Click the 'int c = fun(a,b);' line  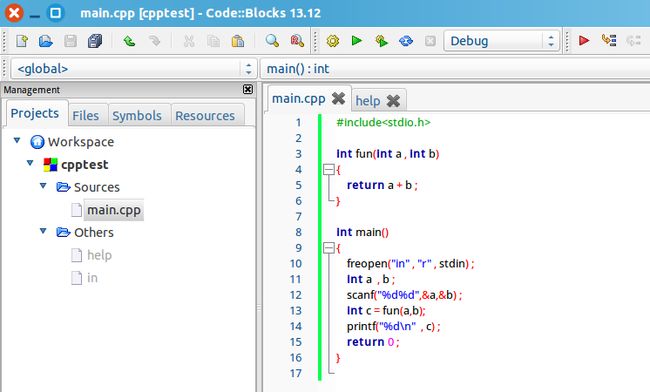386,311
